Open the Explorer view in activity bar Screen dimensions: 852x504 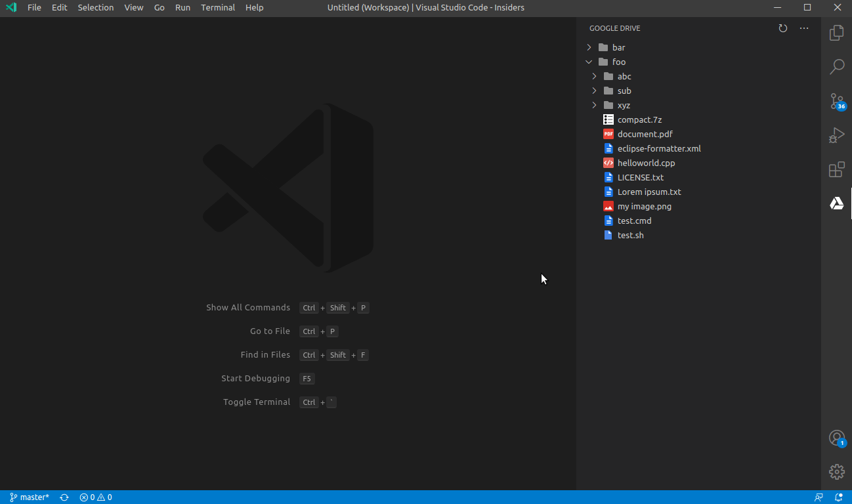click(x=836, y=33)
